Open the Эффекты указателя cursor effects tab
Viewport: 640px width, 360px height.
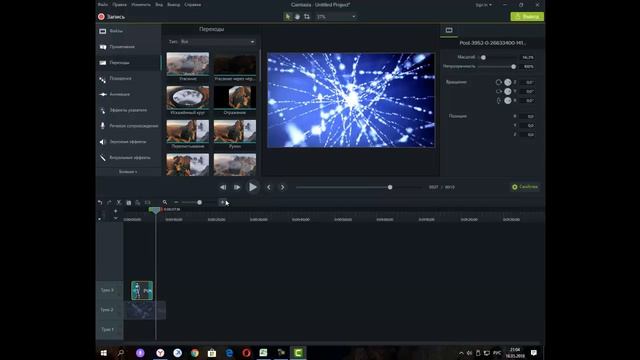tap(129, 110)
